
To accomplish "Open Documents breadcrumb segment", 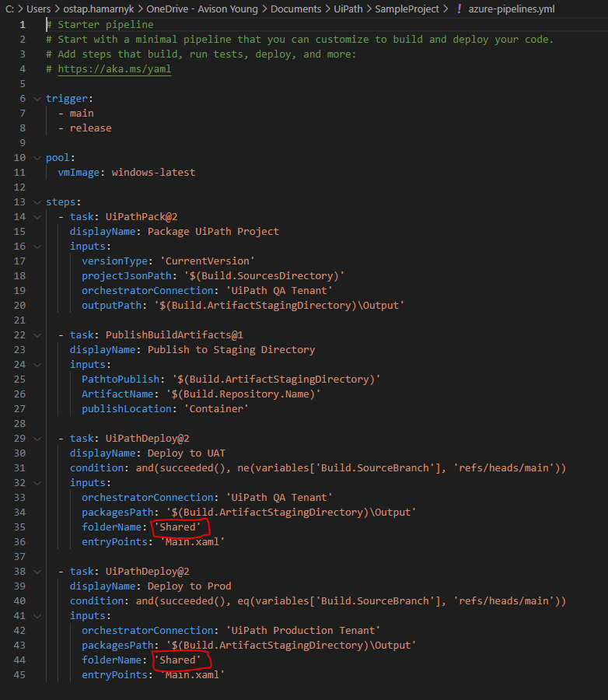I will pos(295,9).
